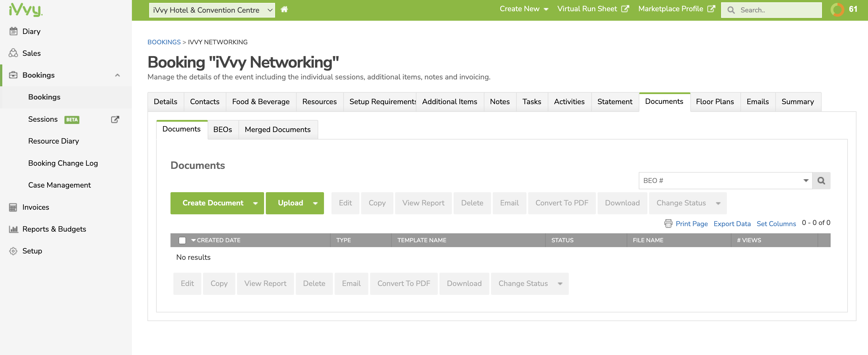Click the Sales sidebar icon
This screenshot has height=355, width=868.
13,53
